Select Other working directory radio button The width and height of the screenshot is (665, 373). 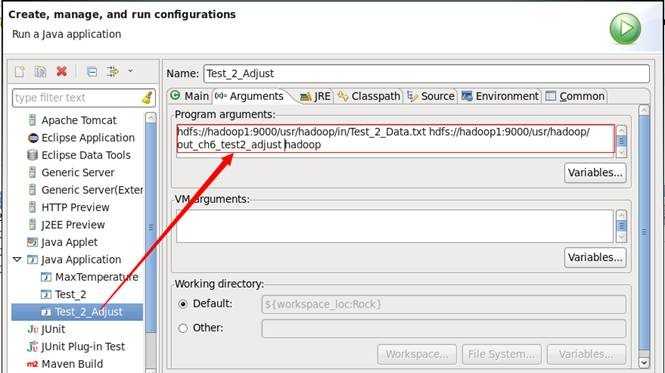pyautogui.click(x=183, y=328)
